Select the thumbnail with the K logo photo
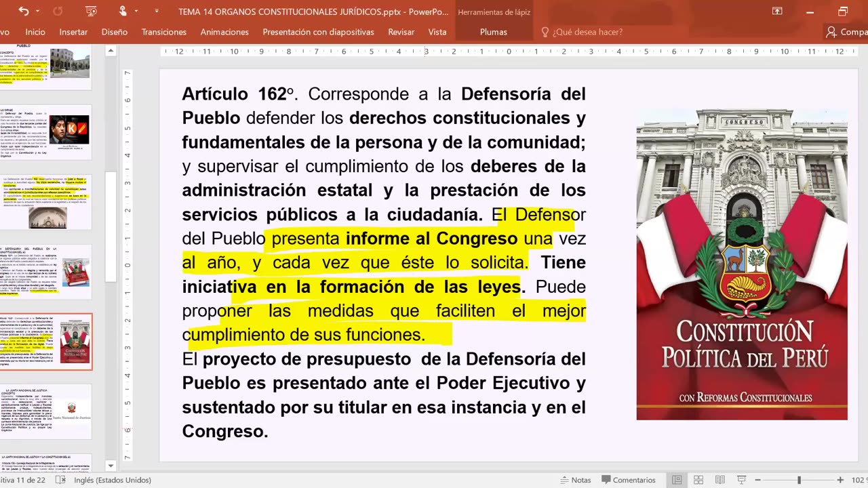The height and width of the screenshot is (488, 868). click(x=45, y=132)
